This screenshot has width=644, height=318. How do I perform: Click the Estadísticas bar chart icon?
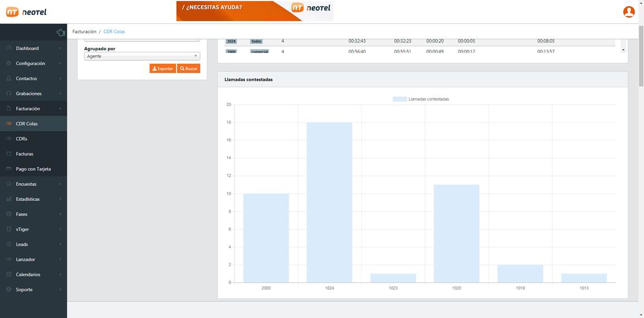tap(9, 199)
